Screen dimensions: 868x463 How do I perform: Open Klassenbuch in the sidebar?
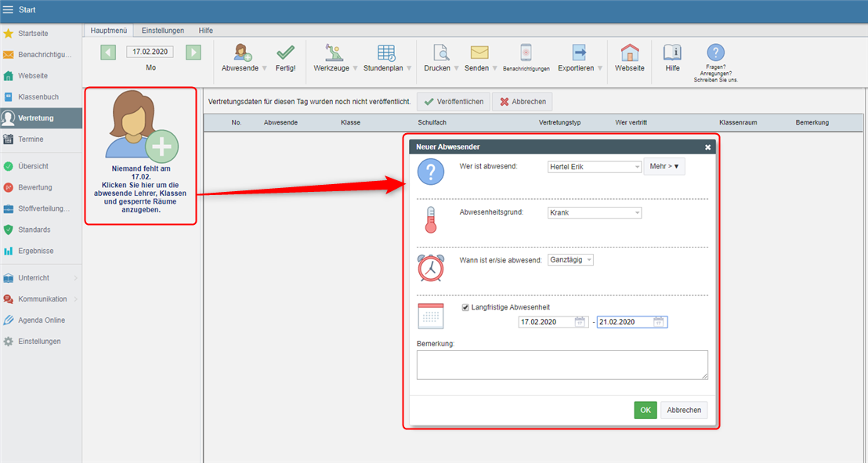coord(38,97)
